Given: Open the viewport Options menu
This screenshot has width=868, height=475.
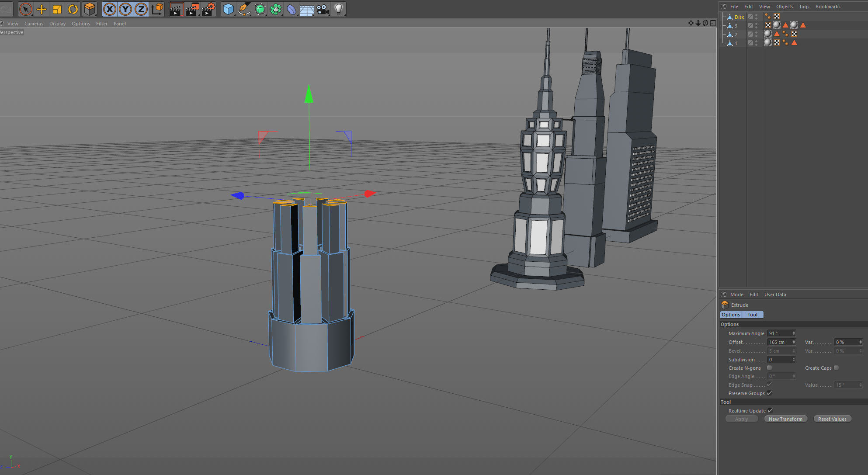Looking at the screenshot, I should pyautogui.click(x=81, y=24).
